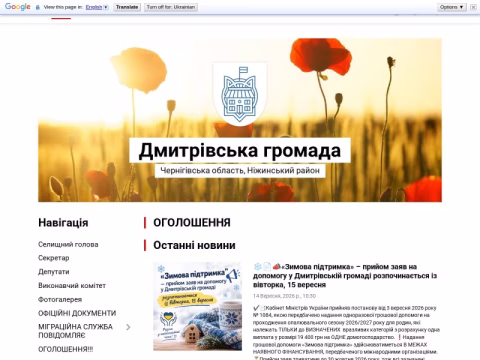The image size is (480, 360).
Task: Click the community coat of arms emblem
Action: pyautogui.click(x=240, y=94)
